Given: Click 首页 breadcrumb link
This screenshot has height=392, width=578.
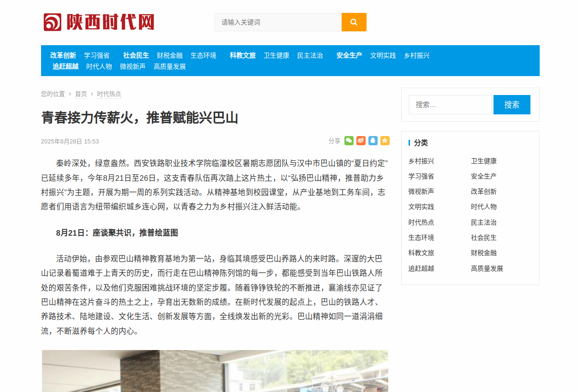Looking at the screenshot, I should pyautogui.click(x=81, y=94).
